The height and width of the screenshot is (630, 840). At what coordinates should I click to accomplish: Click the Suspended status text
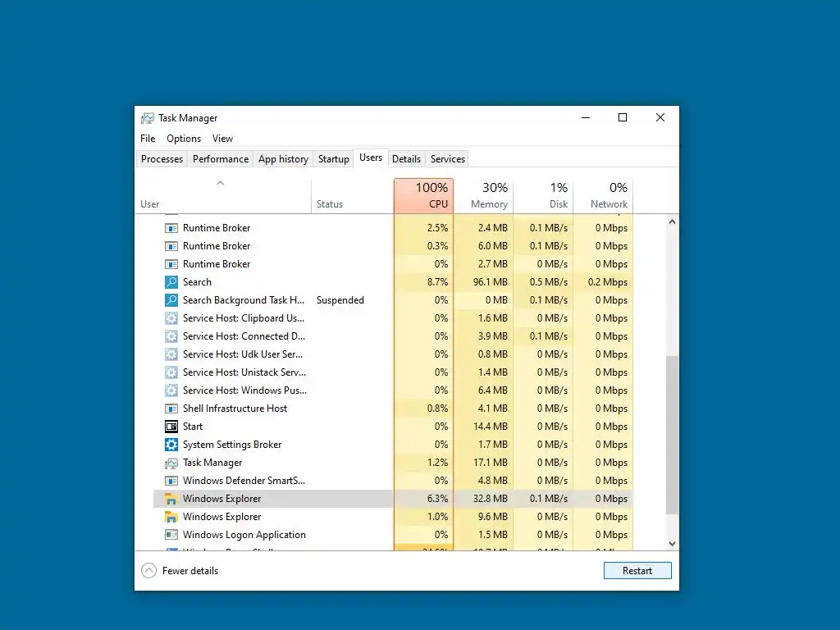(340, 300)
